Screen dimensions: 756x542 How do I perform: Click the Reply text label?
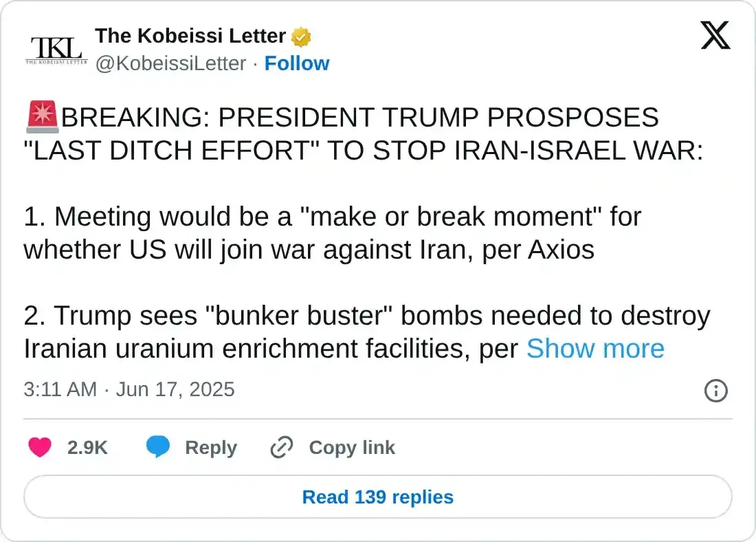coord(211,448)
